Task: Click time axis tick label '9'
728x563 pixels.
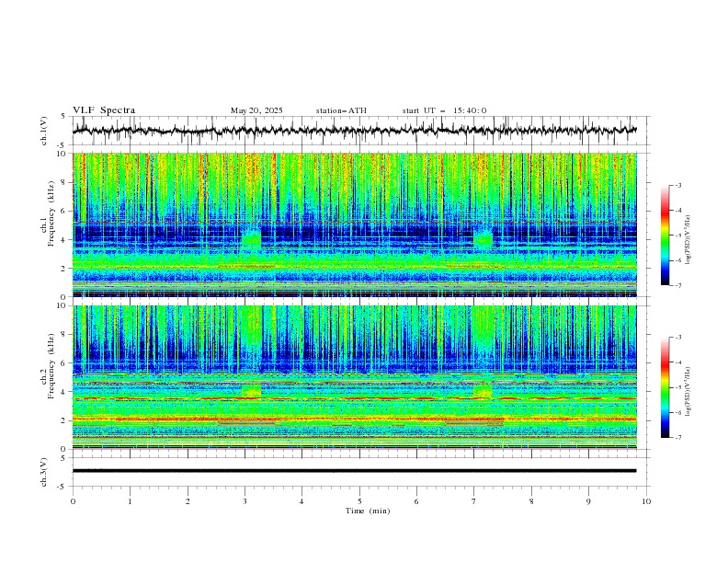Action: tap(588, 501)
